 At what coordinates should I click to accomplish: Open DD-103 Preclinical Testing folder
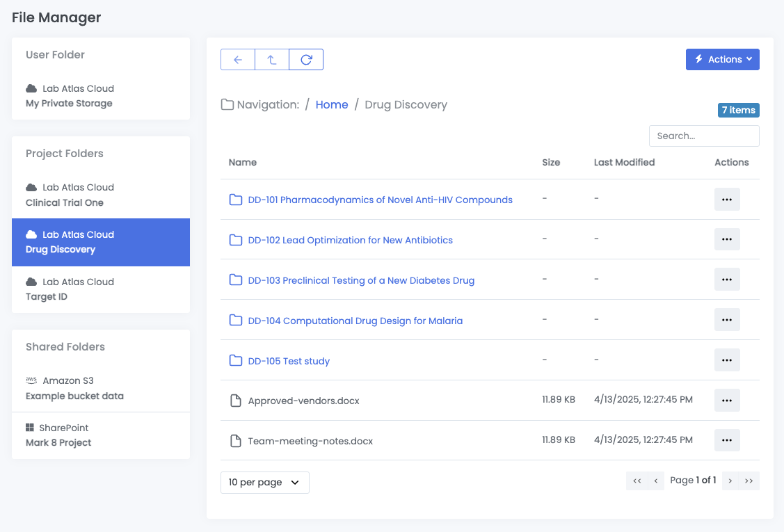(x=361, y=280)
